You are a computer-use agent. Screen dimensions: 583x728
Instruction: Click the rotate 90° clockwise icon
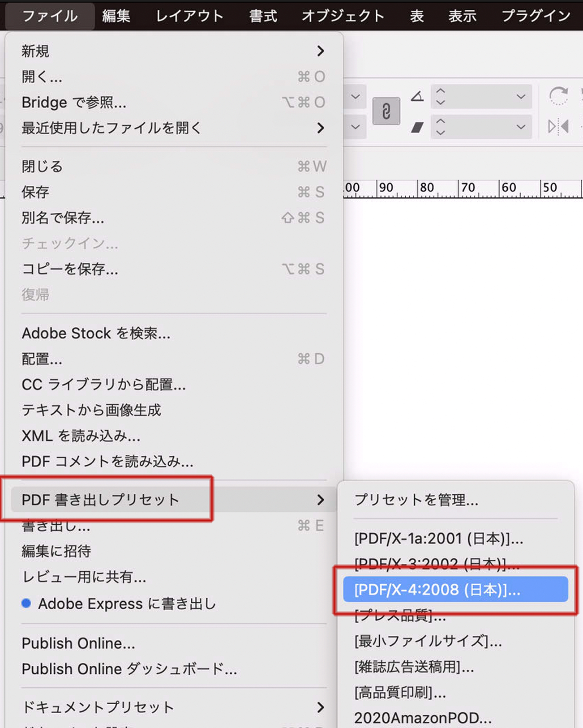[558, 96]
